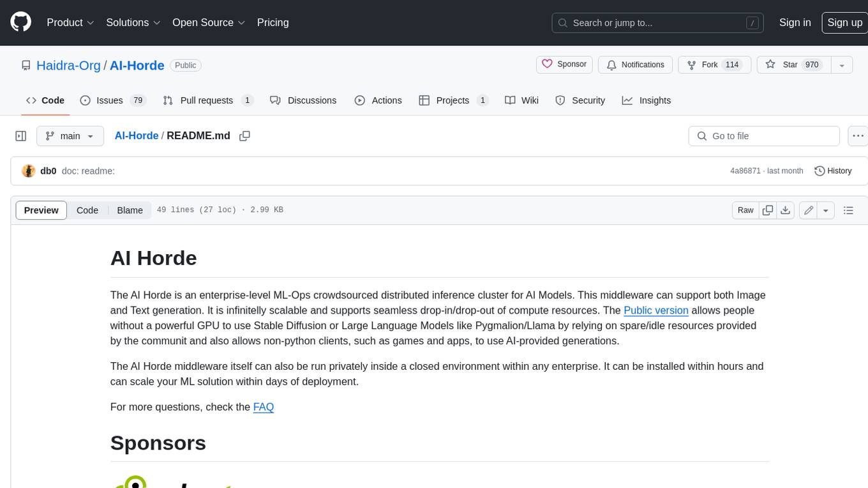The height and width of the screenshot is (488, 868).
Task: Copy raw file contents icon
Action: coord(768,210)
